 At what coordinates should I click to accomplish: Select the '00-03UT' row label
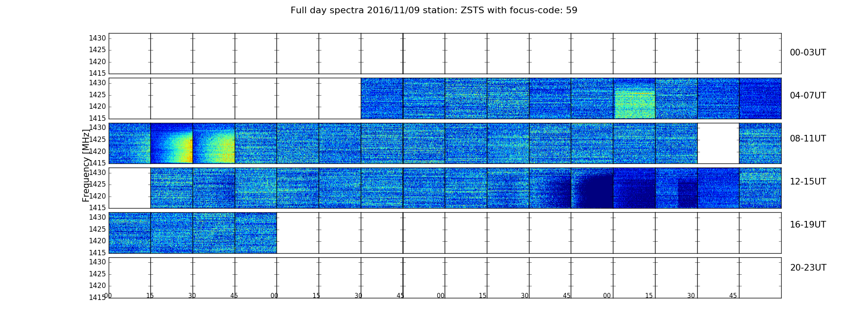pos(808,53)
